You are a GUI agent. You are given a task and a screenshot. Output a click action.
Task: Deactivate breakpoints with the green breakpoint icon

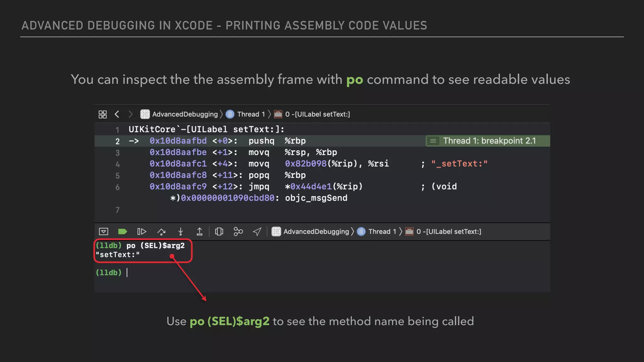(x=122, y=232)
